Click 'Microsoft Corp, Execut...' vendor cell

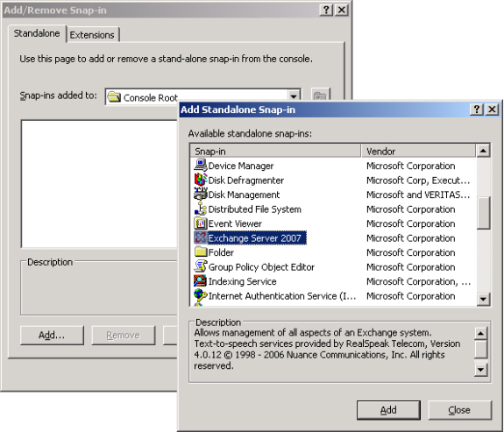[x=418, y=181]
